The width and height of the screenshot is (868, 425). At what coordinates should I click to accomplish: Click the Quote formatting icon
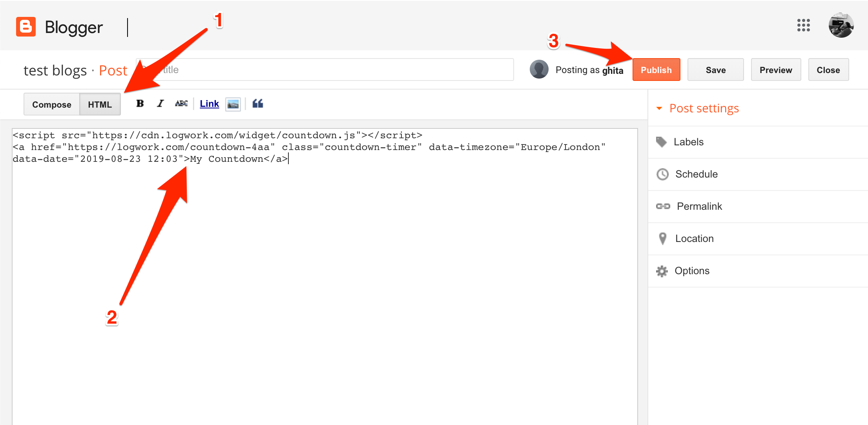coord(257,104)
